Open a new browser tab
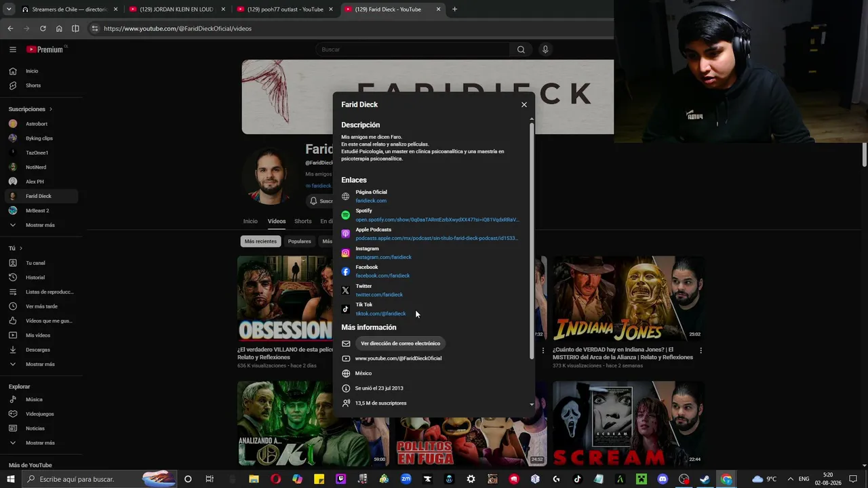Screen dimensions: 868x488 (x=454, y=9)
